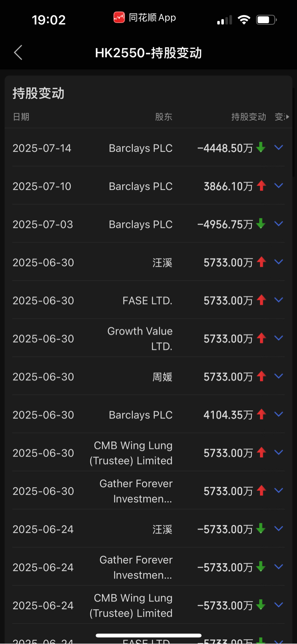This screenshot has height=644, width=297.
Task: Tap green down arrow on 2025-07-14 row
Action: (261, 147)
